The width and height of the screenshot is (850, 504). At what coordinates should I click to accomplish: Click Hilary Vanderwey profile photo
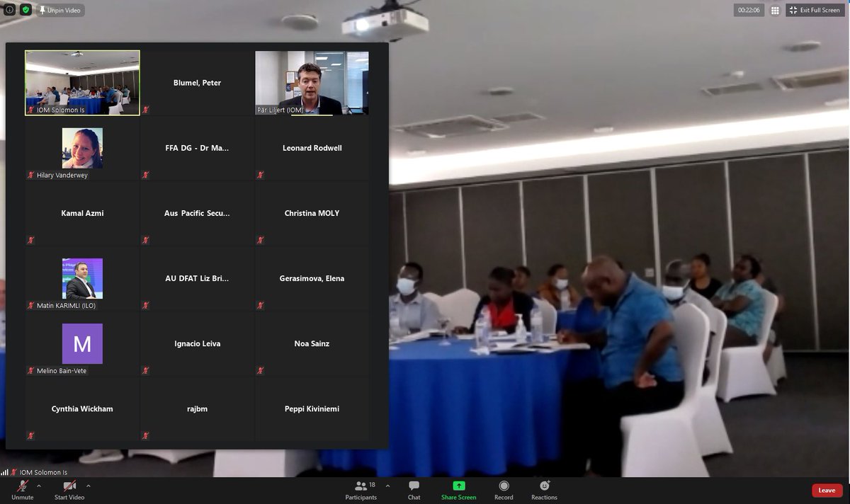[x=82, y=148]
